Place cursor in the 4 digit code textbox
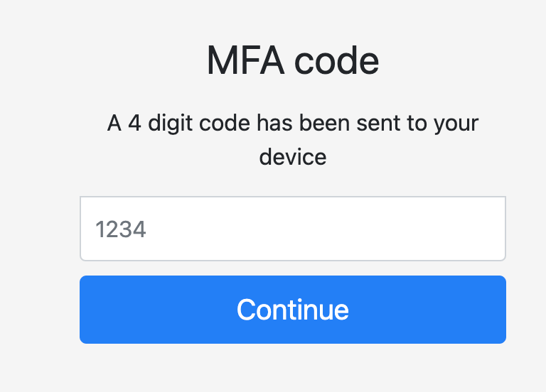 coord(292,229)
